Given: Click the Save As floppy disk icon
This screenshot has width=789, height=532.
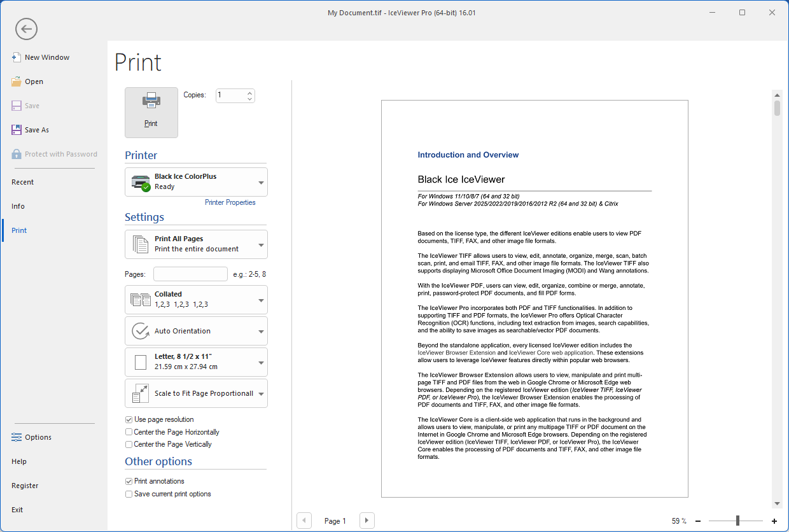Looking at the screenshot, I should click(x=17, y=130).
